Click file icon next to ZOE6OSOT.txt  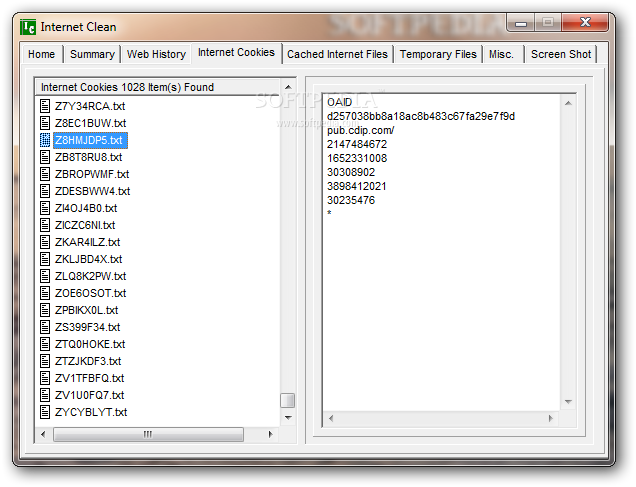pos(45,293)
